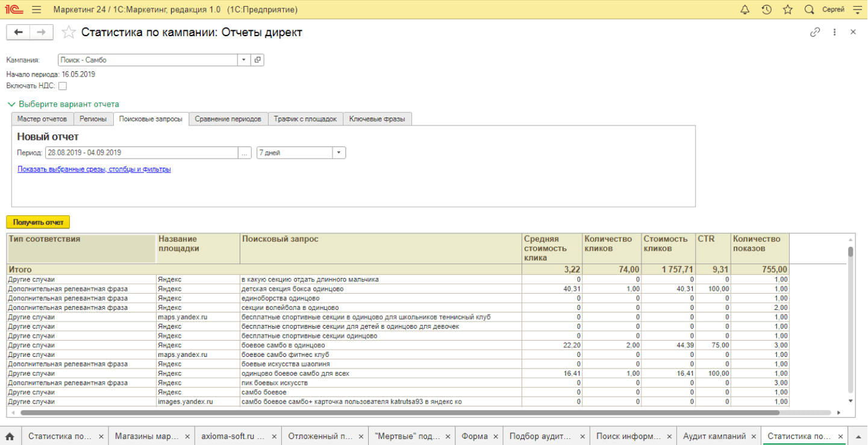Viewport: 868px width, 445px height.
Task: Open the campaign field's open-form icon
Action: tap(258, 60)
